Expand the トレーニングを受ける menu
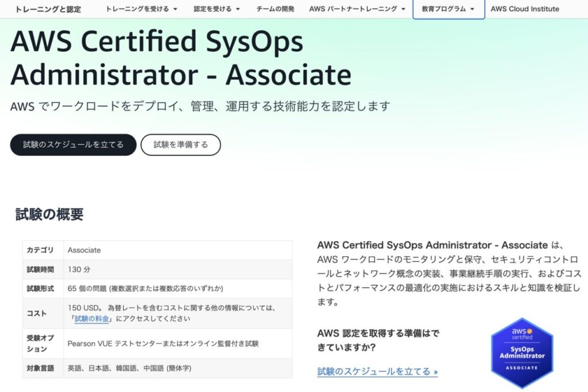 coord(141,9)
